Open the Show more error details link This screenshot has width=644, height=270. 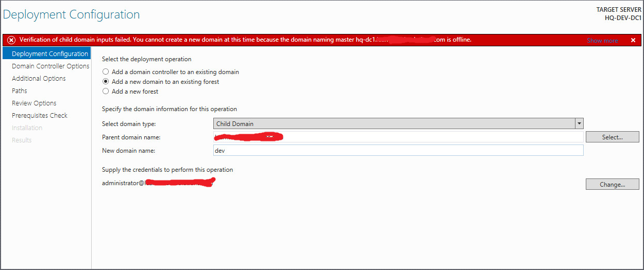(602, 40)
